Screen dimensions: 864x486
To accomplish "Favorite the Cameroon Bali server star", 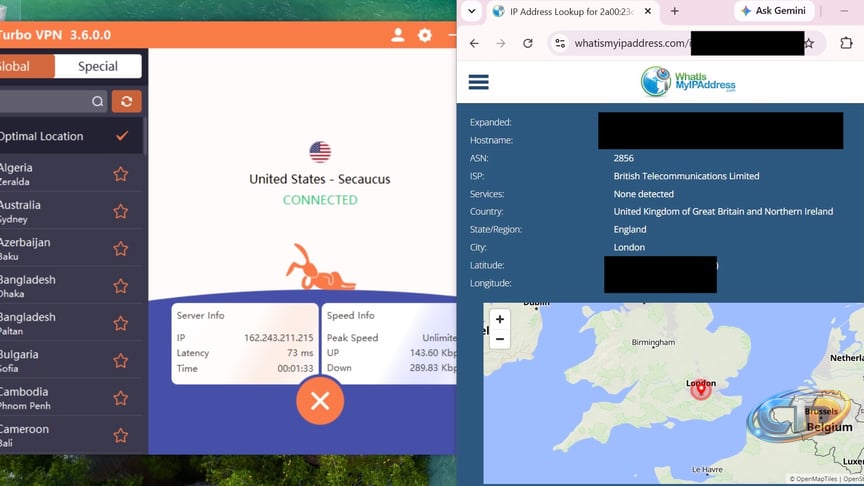I will click(x=121, y=436).
